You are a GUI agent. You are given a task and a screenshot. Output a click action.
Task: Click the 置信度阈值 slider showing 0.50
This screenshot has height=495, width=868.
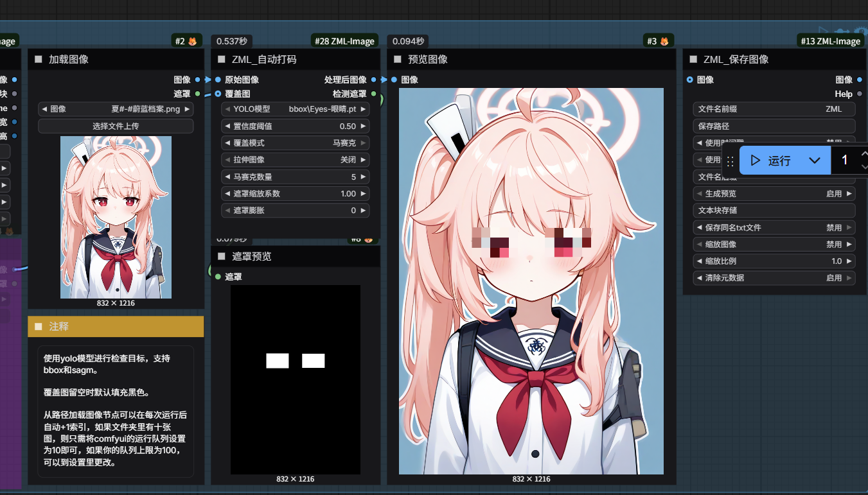(x=296, y=126)
